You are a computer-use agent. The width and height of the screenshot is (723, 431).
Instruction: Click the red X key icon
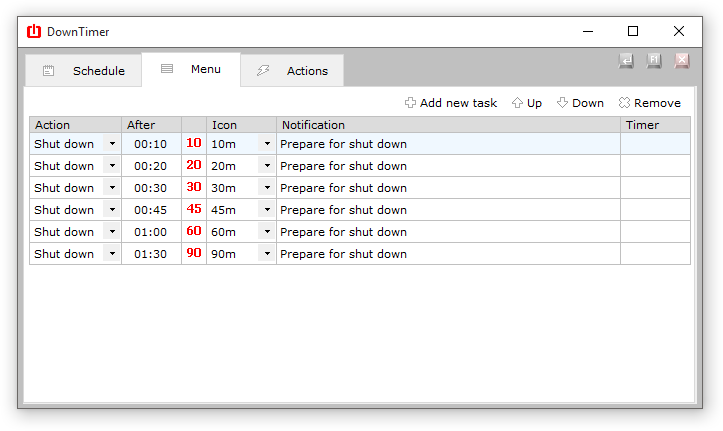pyautogui.click(x=682, y=61)
